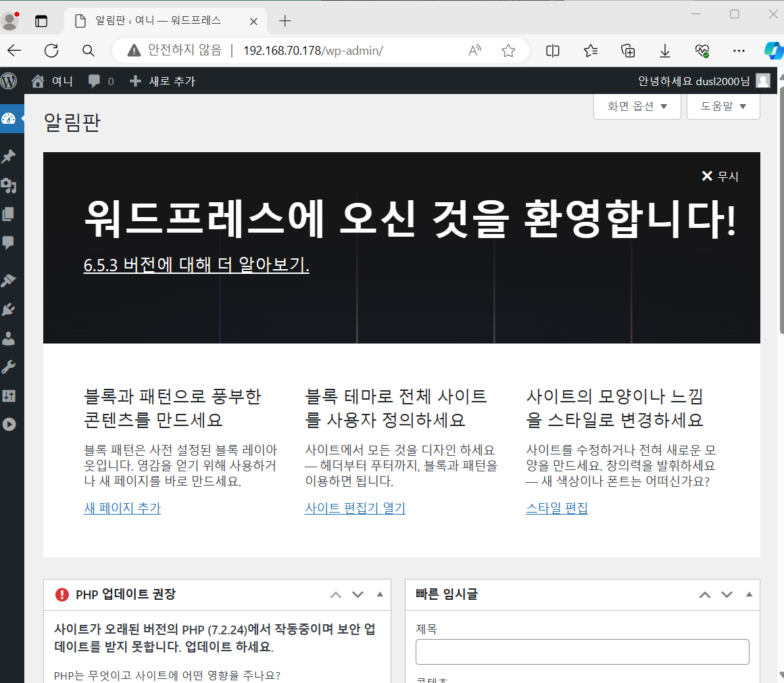This screenshot has width=784, height=683.
Task: Open split screen icon
Action: pyautogui.click(x=553, y=51)
